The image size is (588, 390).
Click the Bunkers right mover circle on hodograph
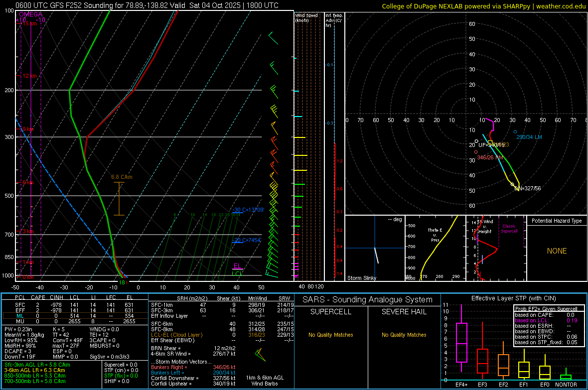[x=476, y=152]
